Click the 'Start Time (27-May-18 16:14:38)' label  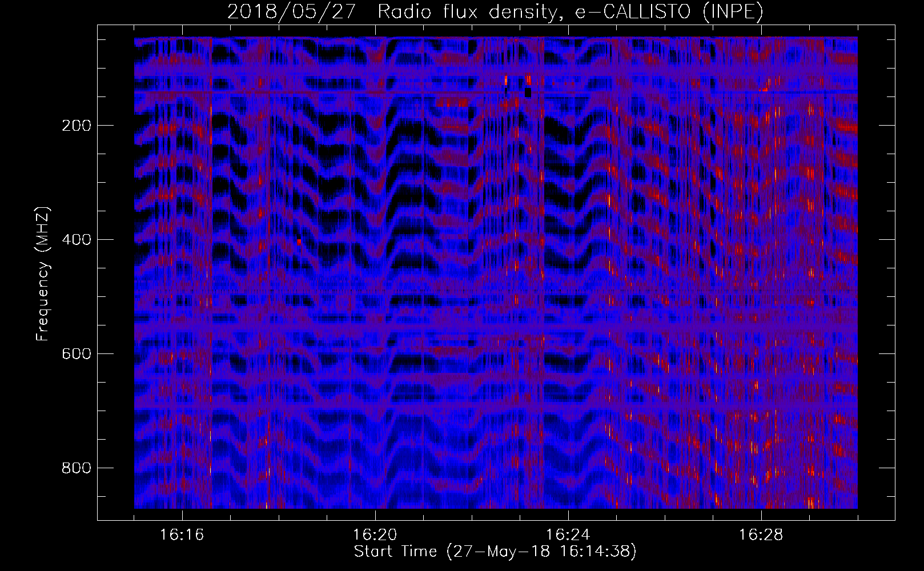coord(495,552)
